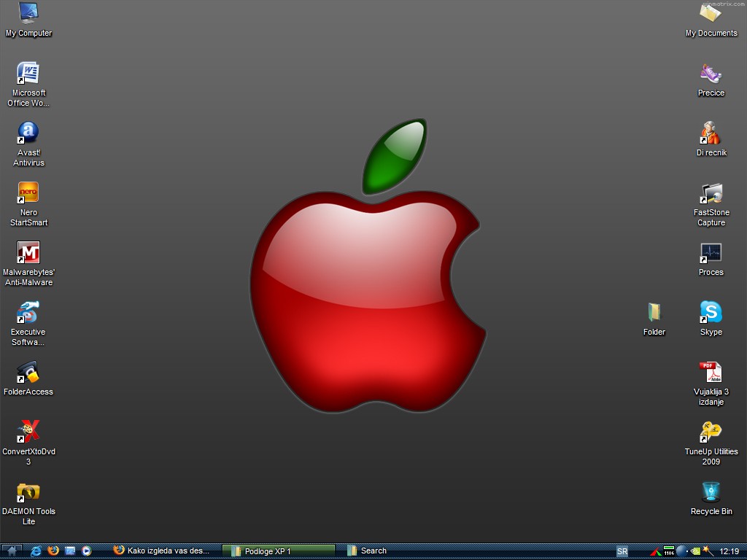747x560 pixels.
Task: Open Windows Media Player quick launch icon
Action: click(86, 551)
